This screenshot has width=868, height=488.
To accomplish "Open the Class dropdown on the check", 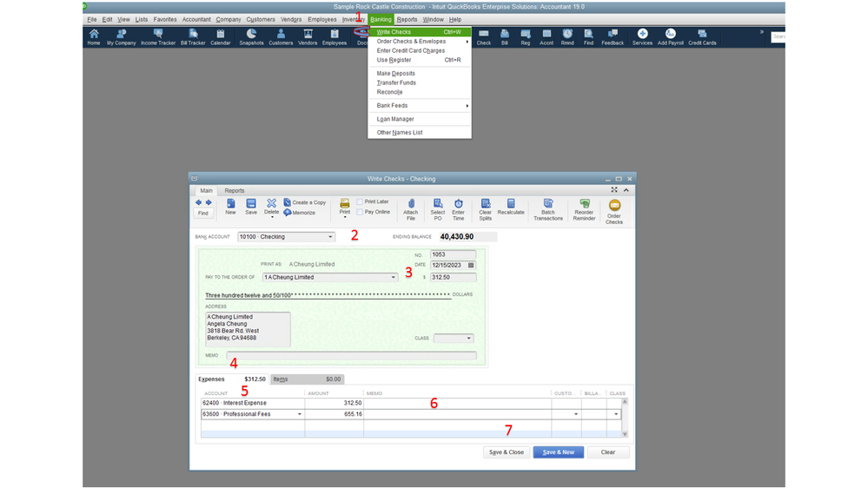I will coord(468,338).
